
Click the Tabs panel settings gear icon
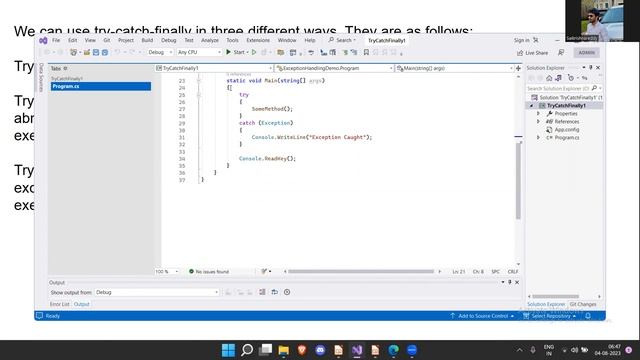(65, 68)
